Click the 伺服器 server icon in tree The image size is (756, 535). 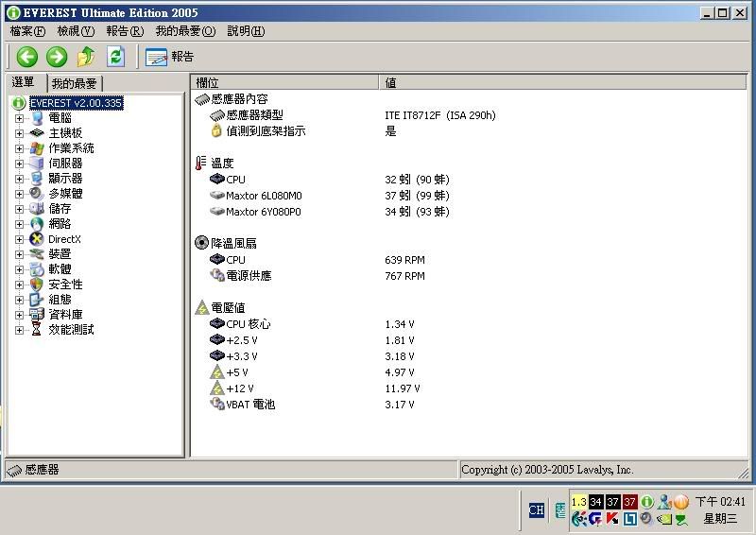click(37, 164)
